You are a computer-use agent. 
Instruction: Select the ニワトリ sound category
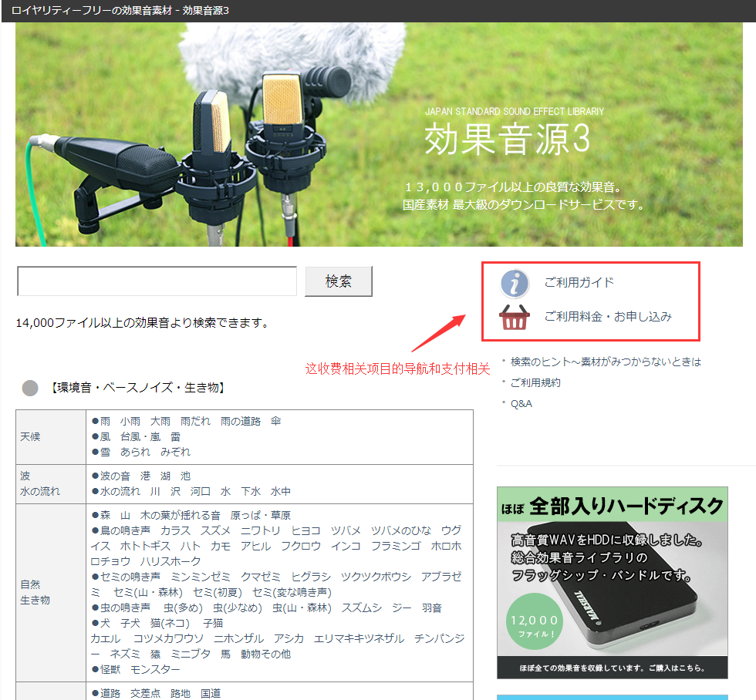(261, 531)
